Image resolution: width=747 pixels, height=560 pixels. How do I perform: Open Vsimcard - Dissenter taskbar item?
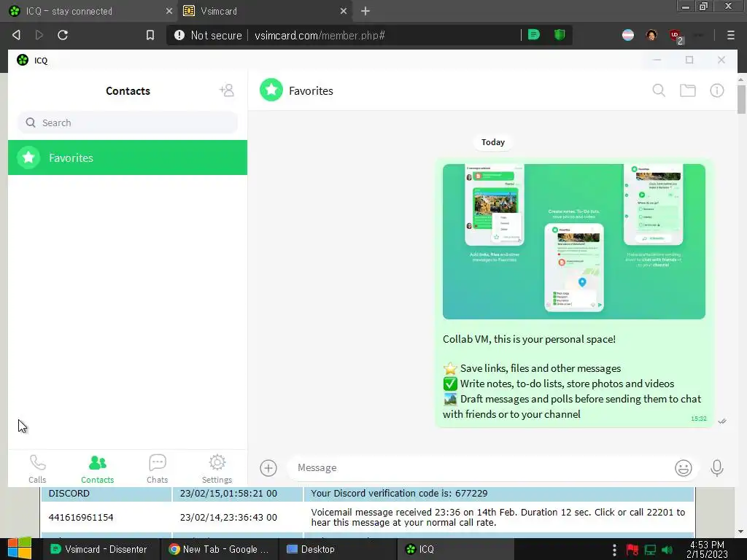[99, 549]
